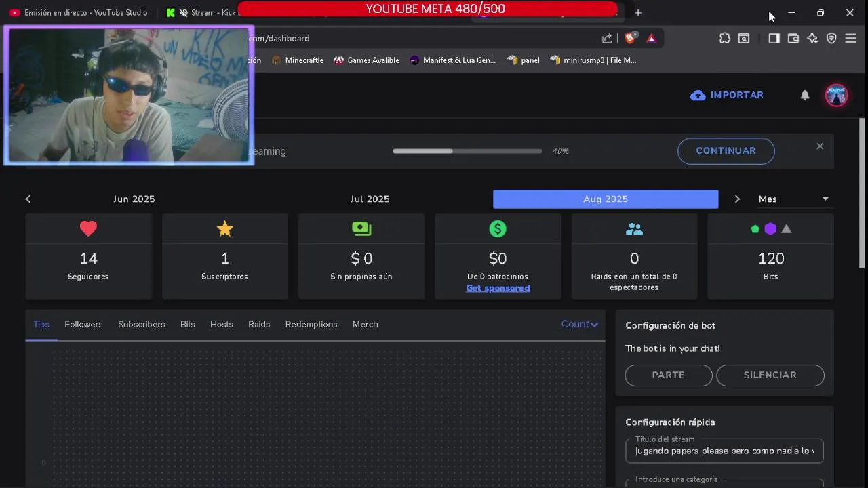Click the browser share page icon
This screenshot has height=488, width=868.
point(607,39)
